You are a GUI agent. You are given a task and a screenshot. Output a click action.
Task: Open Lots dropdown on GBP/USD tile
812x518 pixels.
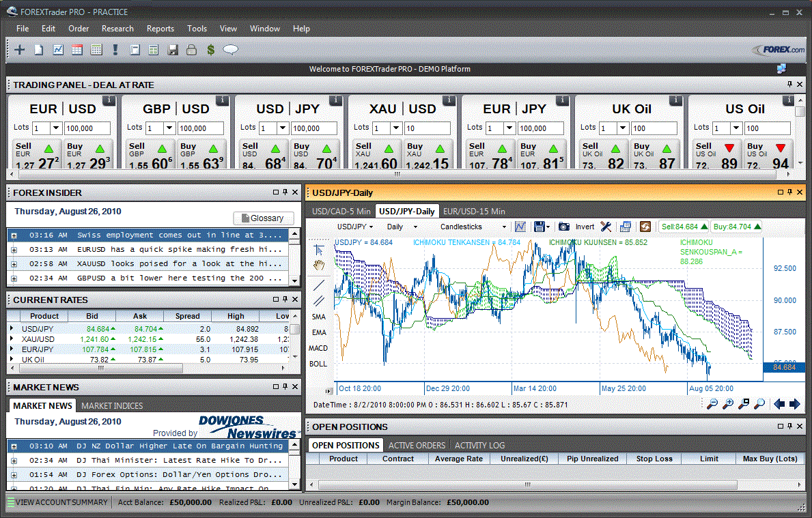(170, 128)
